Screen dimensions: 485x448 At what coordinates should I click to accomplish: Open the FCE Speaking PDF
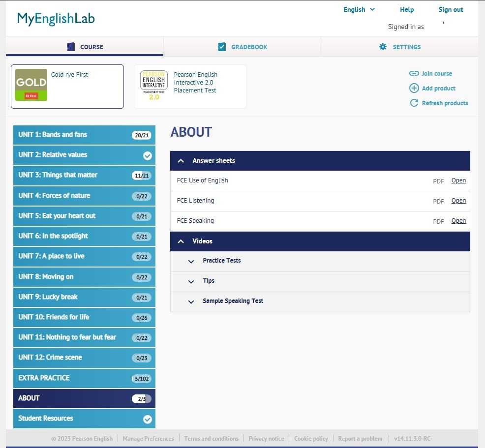(458, 221)
